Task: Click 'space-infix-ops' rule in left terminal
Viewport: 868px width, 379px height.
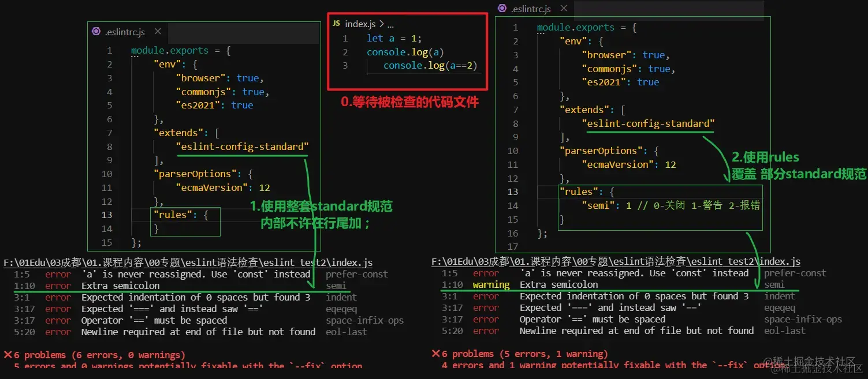Action: click(364, 320)
